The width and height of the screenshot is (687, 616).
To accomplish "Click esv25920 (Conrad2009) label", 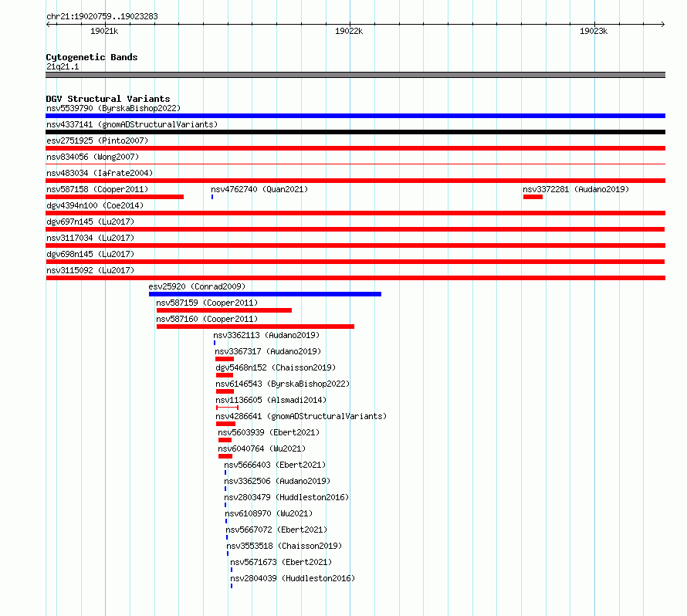I will pyautogui.click(x=197, y=286).
